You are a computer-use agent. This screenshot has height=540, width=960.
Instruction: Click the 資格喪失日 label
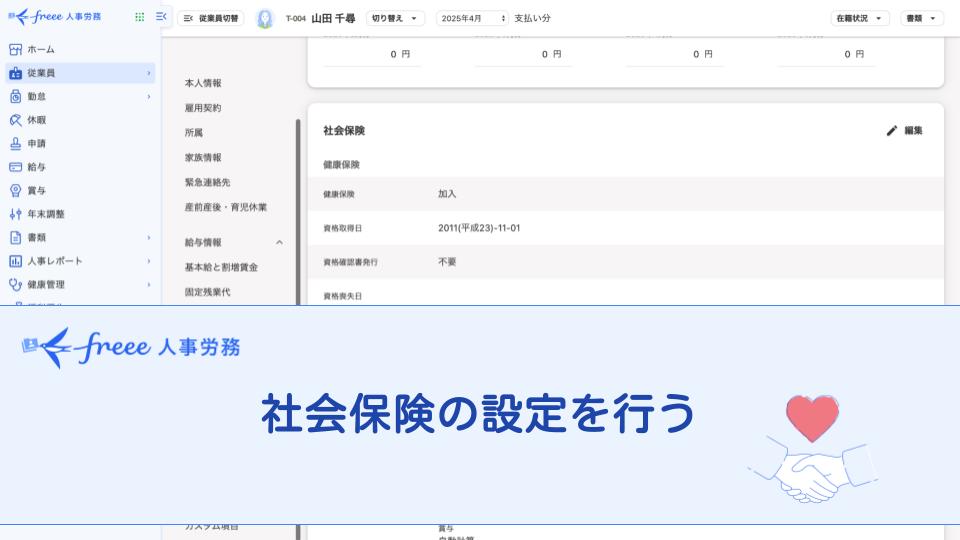click(x=342, y=296)
